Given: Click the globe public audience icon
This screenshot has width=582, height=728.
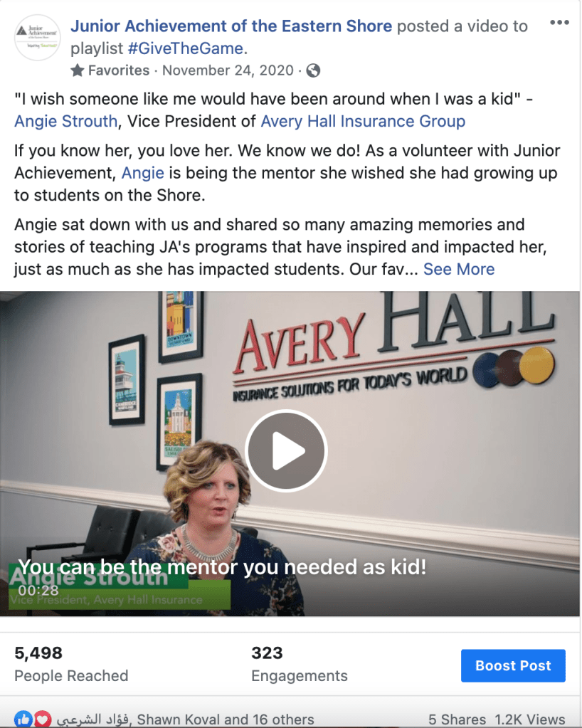Looking at the screenshot, I should tap(313, 70).
